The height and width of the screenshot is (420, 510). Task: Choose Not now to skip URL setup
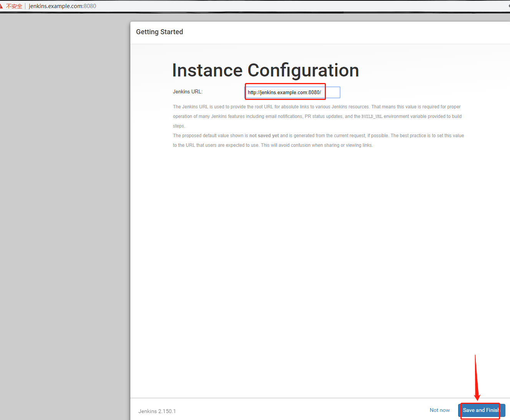pyautogui.click(x=440, y=410)
